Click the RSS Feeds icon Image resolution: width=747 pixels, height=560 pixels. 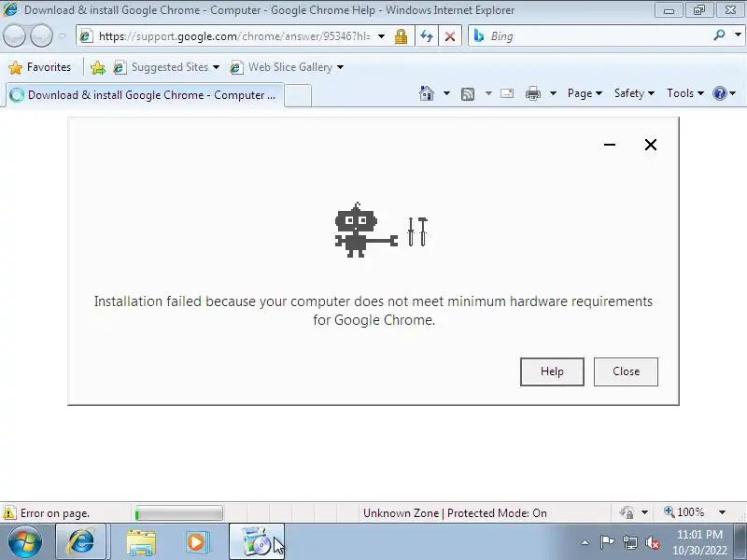point(468,94)
